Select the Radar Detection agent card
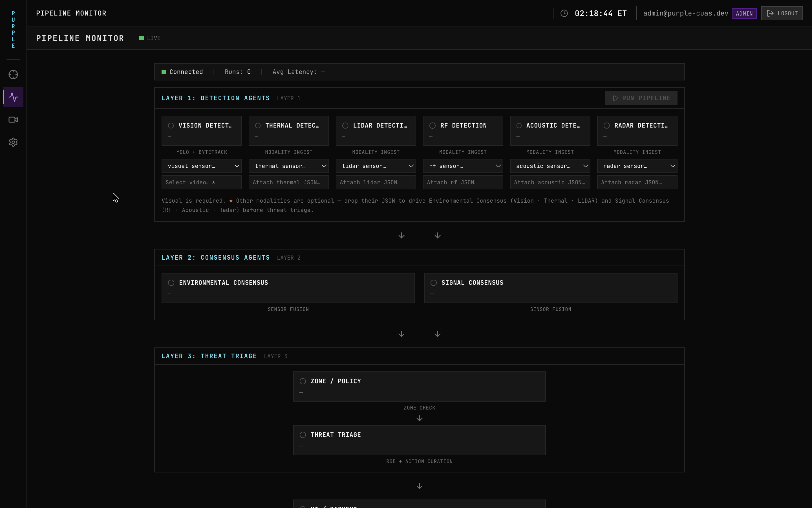The height and width of the screenshot is (508, 812). (637, 131)
